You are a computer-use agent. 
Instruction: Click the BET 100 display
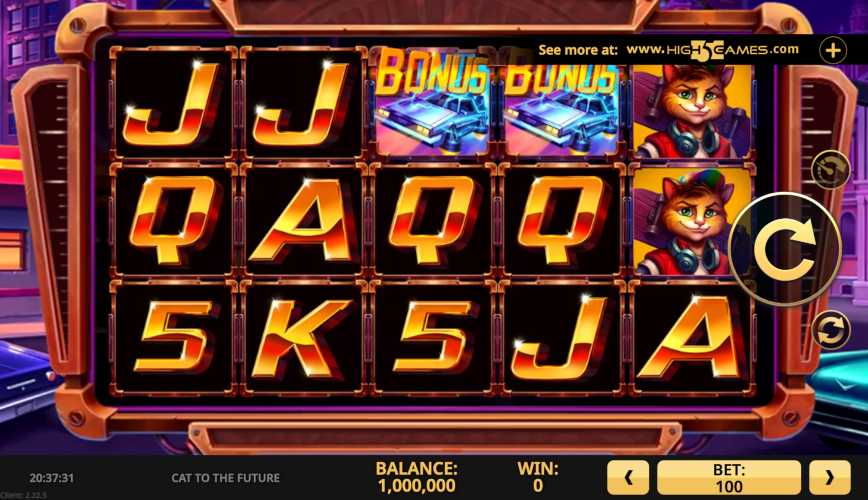[728, 477]
